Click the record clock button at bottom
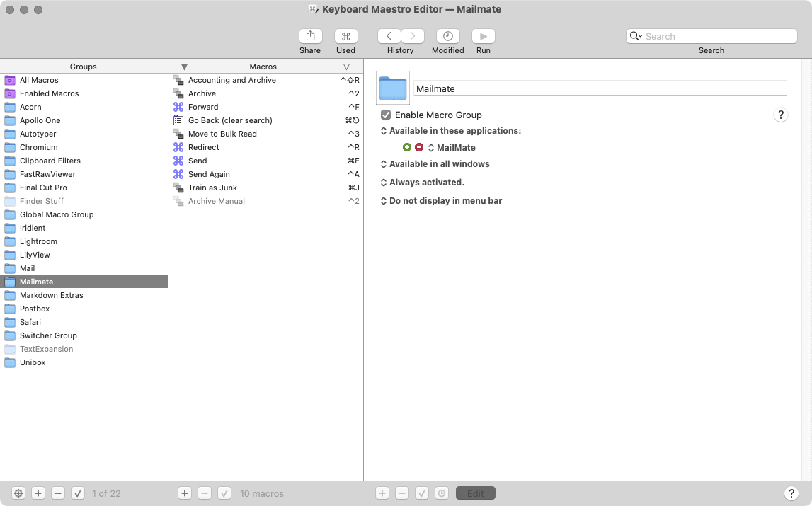This screenshot has height=506, width=812. coord(442,493)
